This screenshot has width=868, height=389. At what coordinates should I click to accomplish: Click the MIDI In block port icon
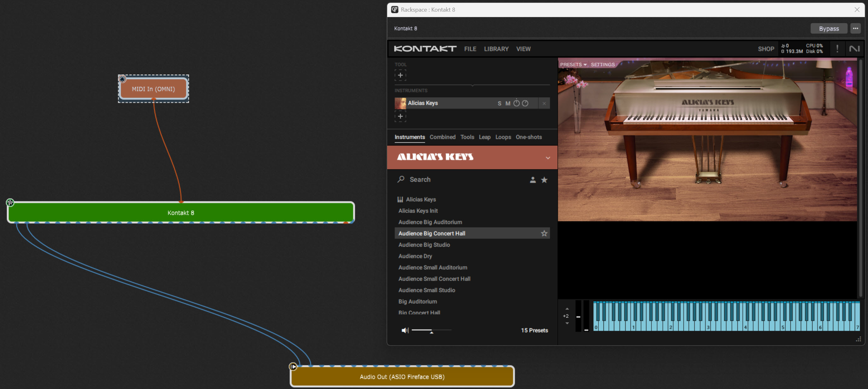pos(122,79)
